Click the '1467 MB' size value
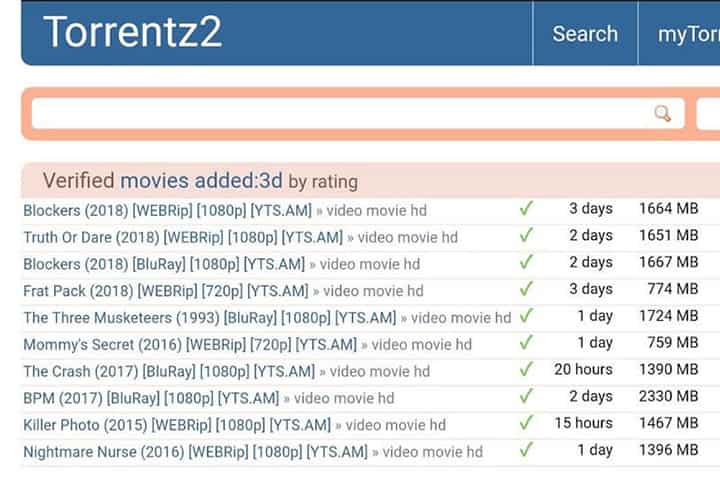This screenshot has height=480, width=720. [669, 423]
